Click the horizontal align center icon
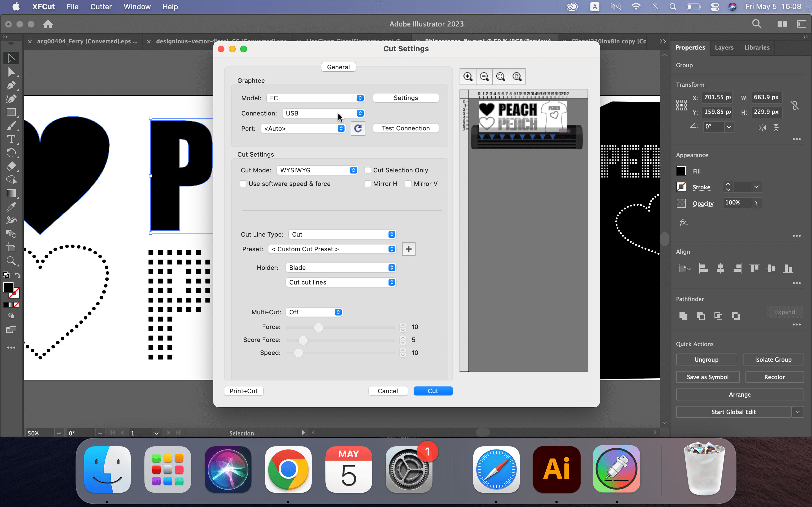812x507 pixels. pyautogui.click(x=721, y=268)
